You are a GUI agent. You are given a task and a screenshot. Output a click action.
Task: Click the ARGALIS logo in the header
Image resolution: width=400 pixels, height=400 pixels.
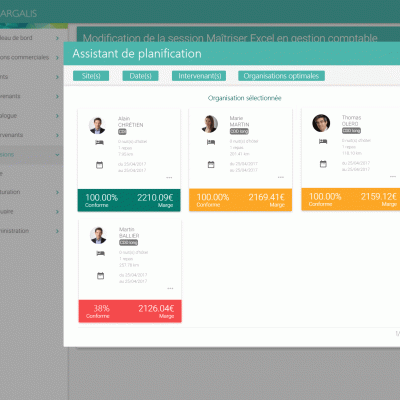pos(18,14)
